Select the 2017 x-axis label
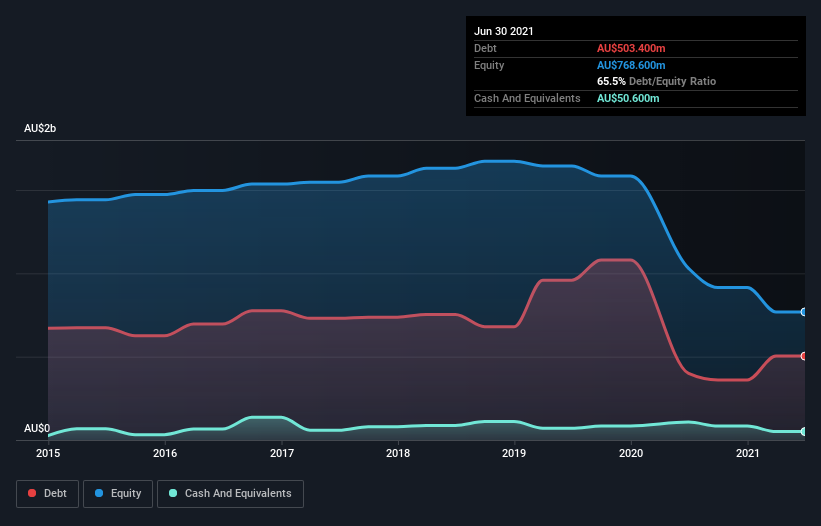821x526 pixels. (x=282, y=453)
